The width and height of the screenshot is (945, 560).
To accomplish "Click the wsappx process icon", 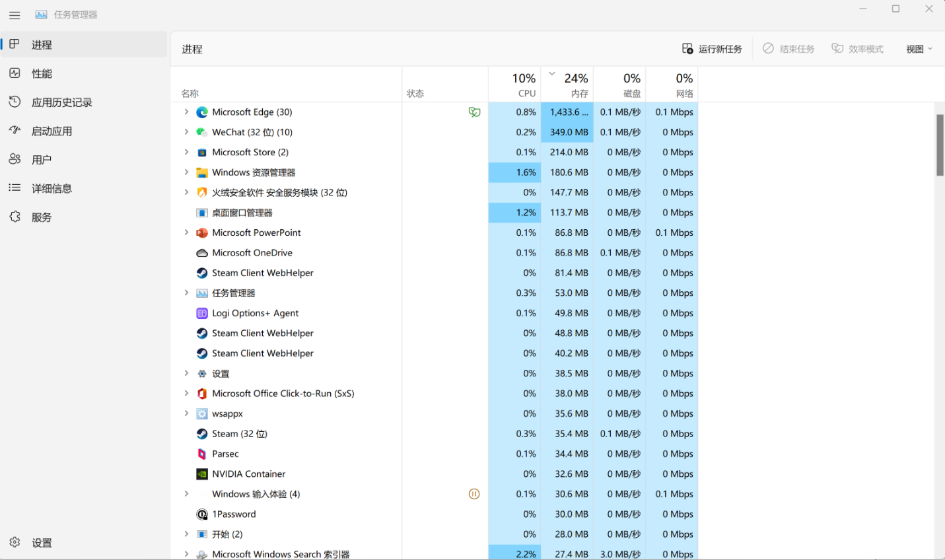I will (x=202, y=414).
